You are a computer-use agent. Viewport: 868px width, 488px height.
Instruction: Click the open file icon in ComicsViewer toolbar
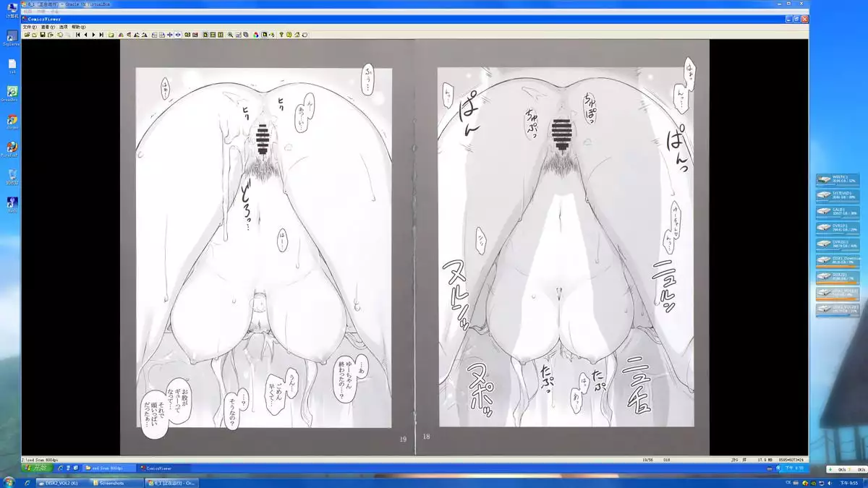[x=27, y=34]
